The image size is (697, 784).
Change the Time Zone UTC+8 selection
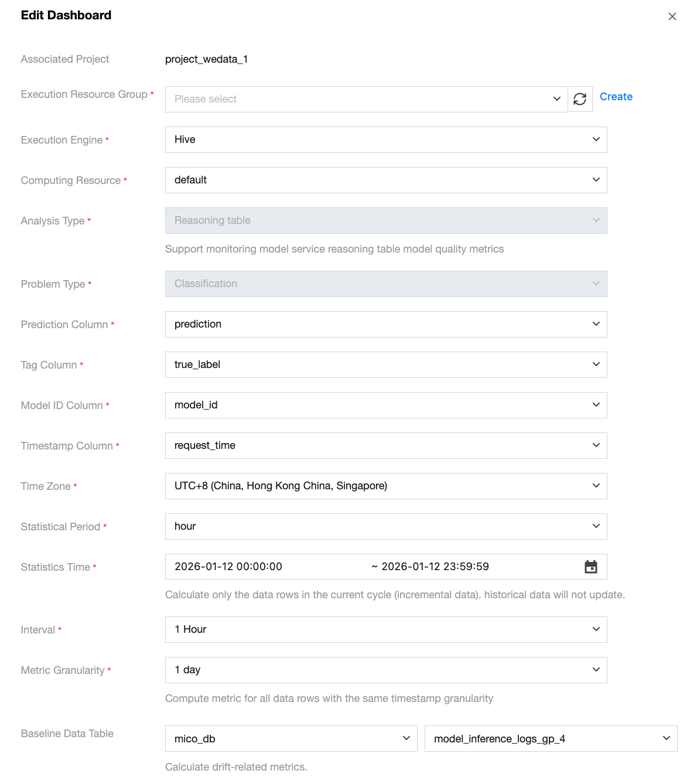tap(386, 486)
